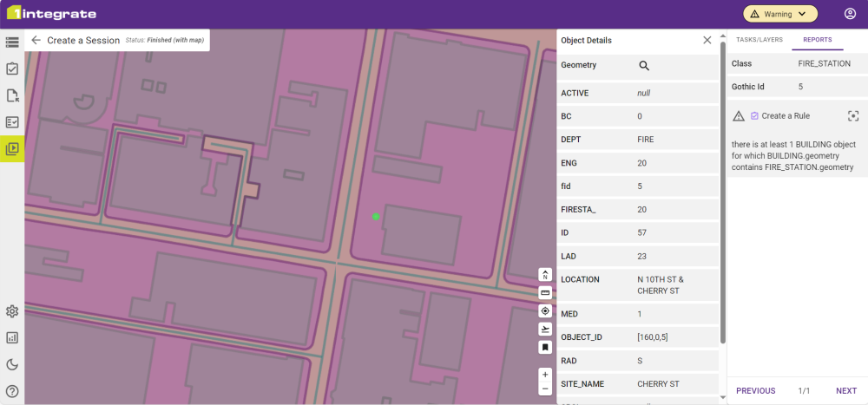Expand the Warning dropdown

[780, 14]
